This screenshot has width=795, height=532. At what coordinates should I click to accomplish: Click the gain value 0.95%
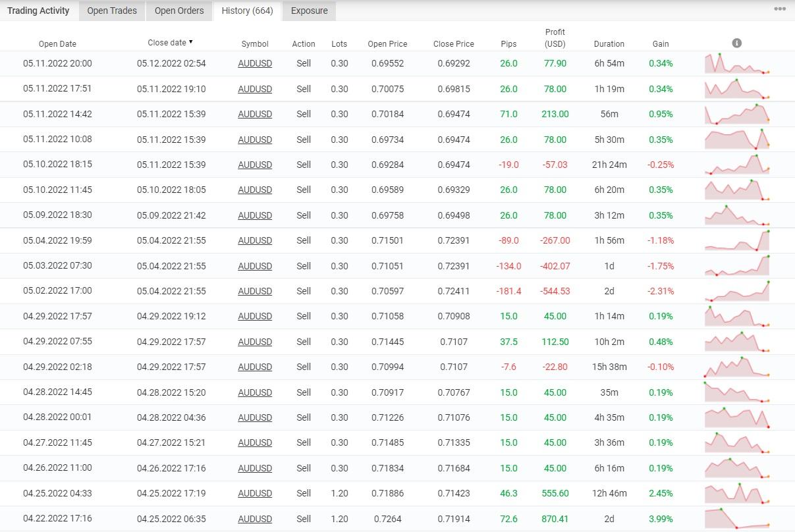click(661, 114)
